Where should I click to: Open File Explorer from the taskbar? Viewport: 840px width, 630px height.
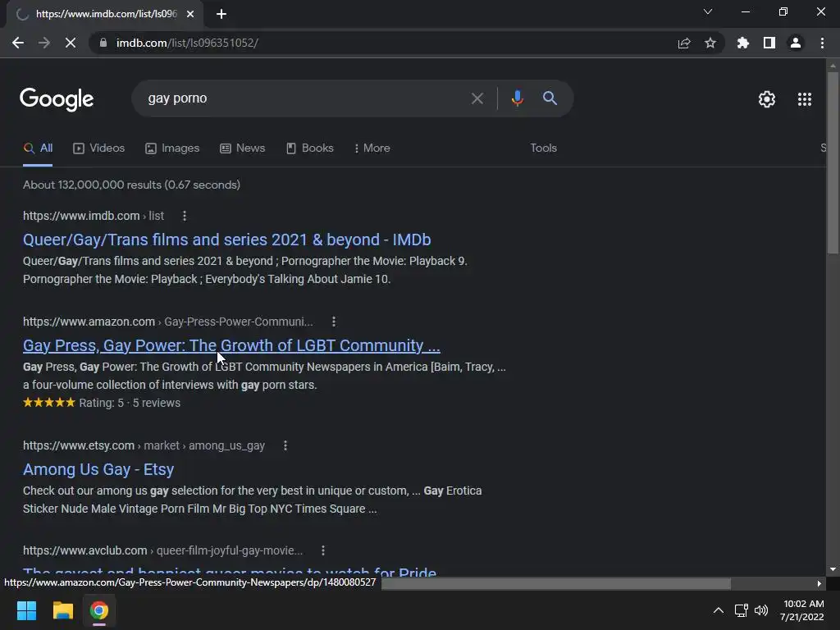tap(62, 610)
